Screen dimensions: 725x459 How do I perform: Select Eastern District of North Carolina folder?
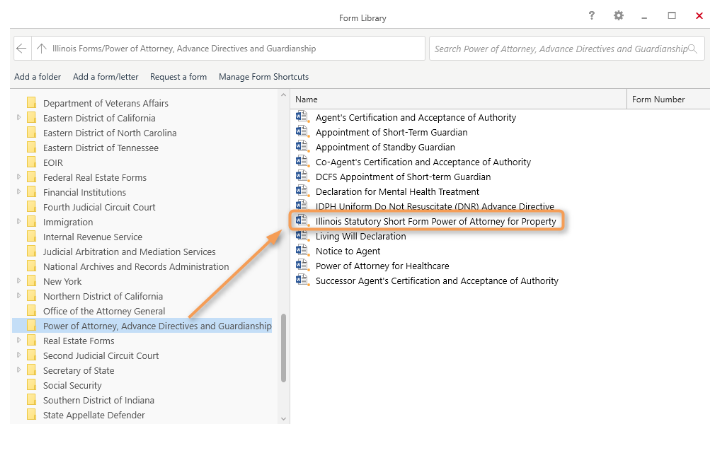[x=110, y=133]
